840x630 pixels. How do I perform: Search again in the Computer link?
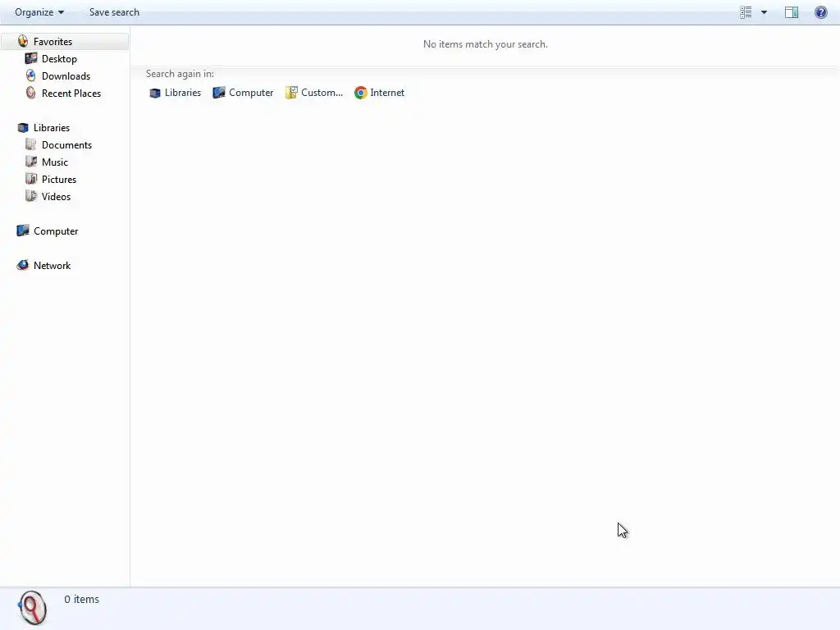251,92
